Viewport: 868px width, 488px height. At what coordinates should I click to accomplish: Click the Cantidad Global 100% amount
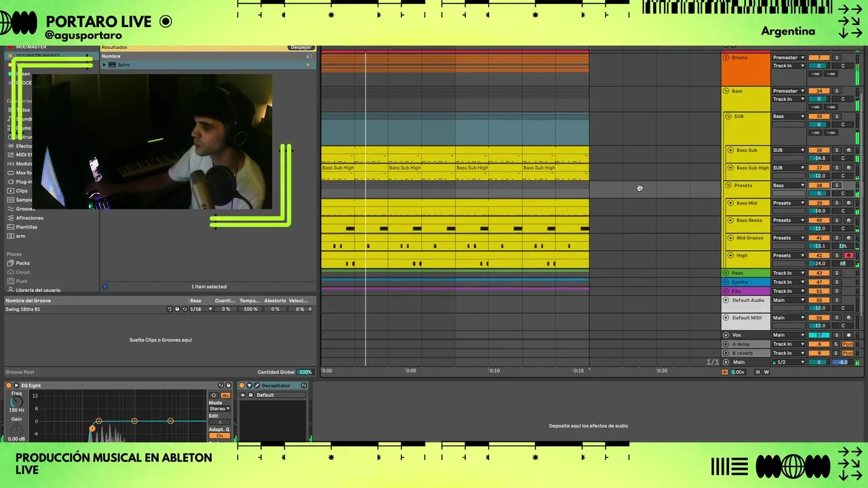(305, 372)
